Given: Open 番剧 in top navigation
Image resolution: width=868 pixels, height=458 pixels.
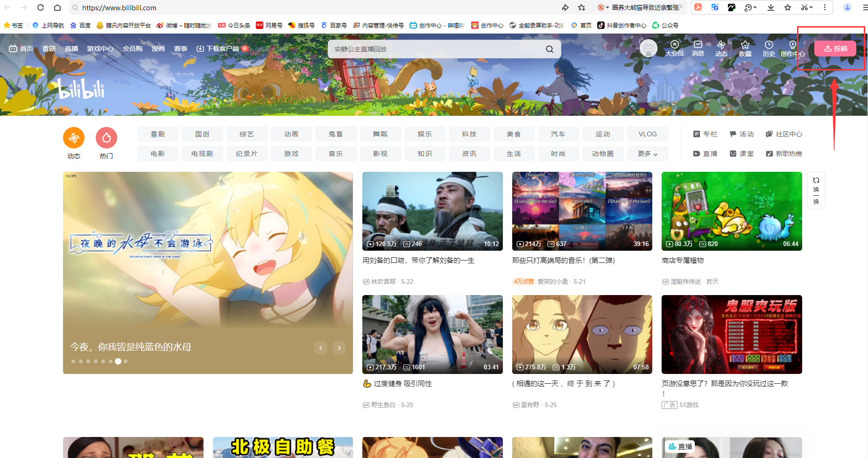Looking at the screenshot, I should 49,49.
